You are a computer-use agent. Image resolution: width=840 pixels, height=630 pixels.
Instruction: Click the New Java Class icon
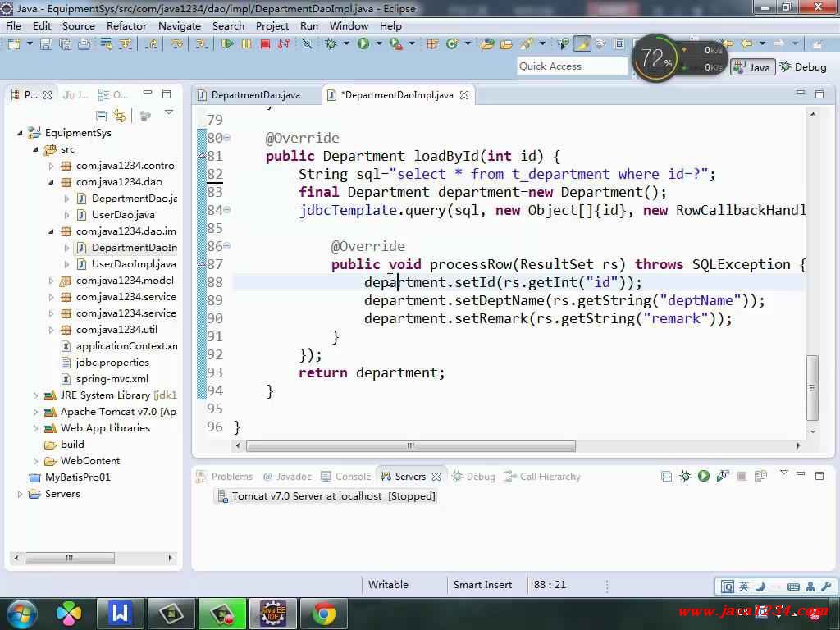(x=452, y=44)
